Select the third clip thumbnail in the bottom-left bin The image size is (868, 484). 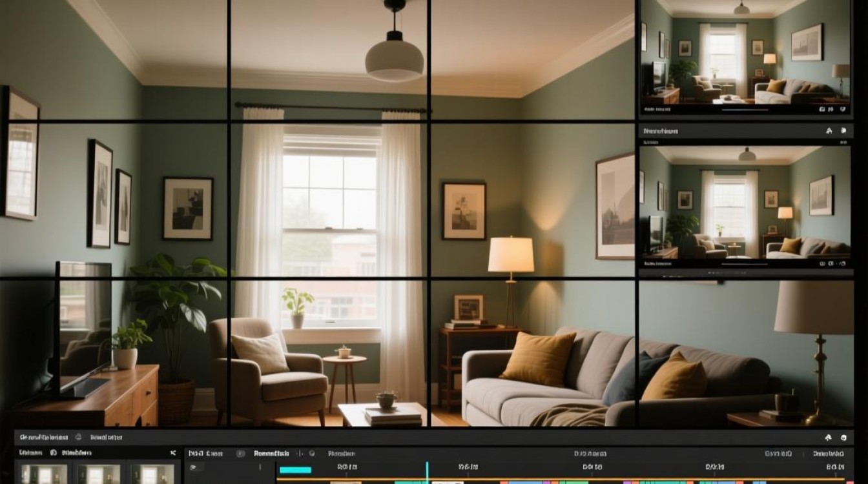pos(152,474)
